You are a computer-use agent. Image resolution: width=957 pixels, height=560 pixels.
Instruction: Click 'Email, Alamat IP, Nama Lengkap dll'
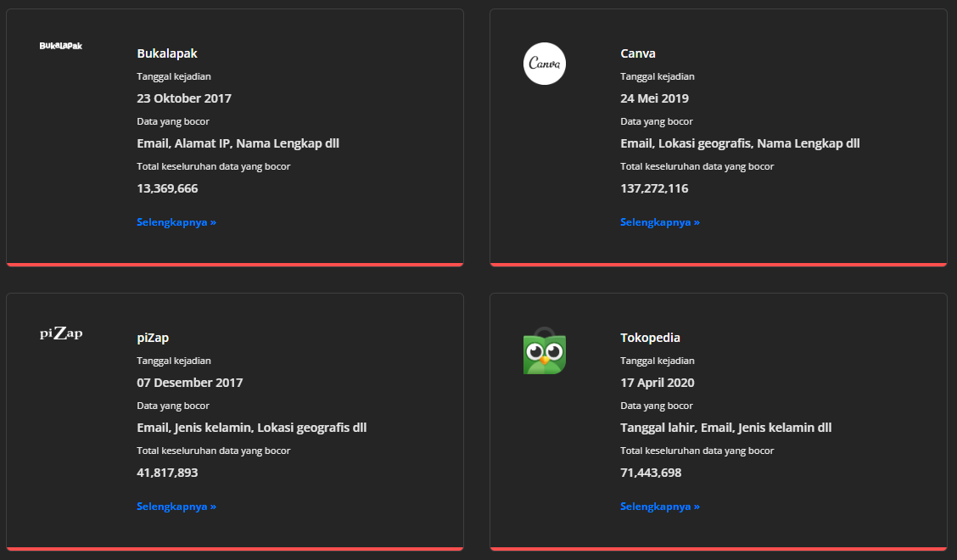pos(238,143)
